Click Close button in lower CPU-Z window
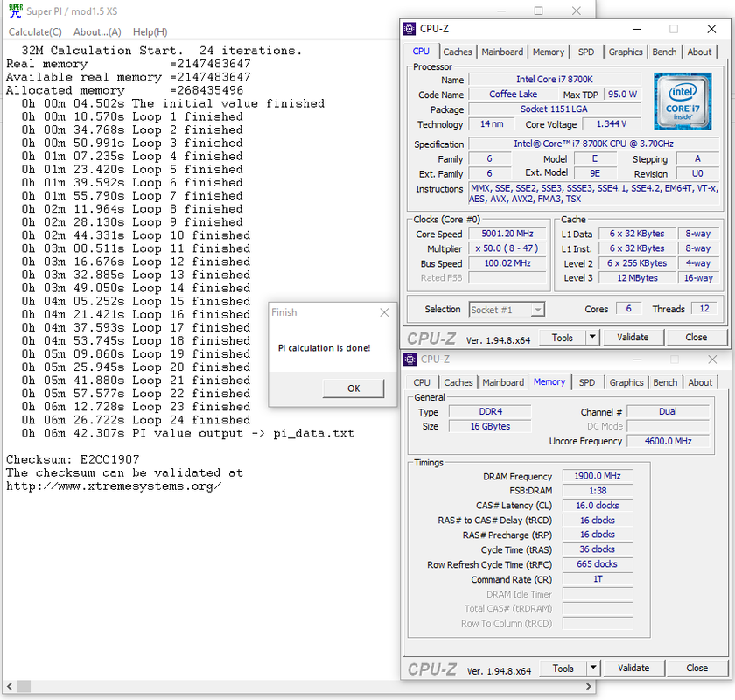 coord(697,668)
